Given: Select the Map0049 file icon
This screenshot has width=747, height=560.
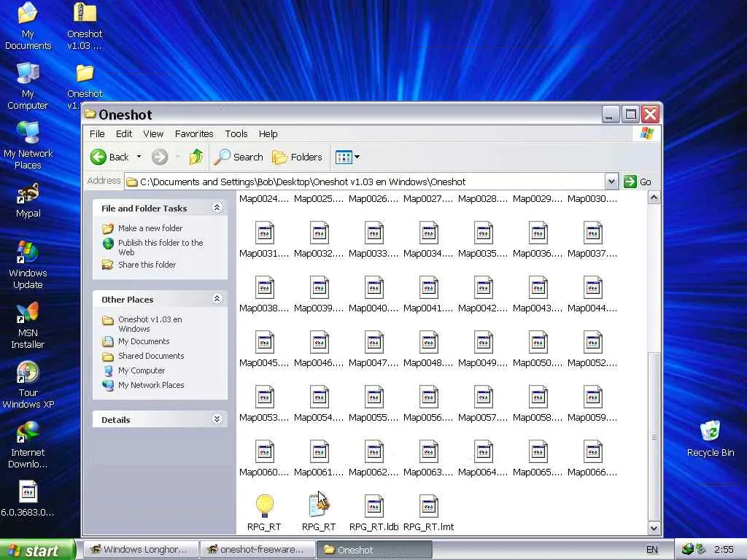Looking at the screenshot, I should [x=483, y=343].
